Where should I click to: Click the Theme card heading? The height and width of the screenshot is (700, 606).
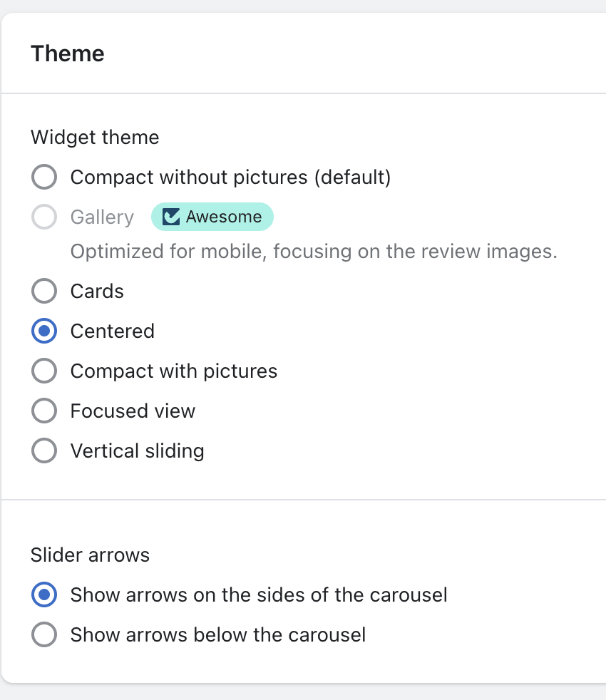tap(68, 53)
